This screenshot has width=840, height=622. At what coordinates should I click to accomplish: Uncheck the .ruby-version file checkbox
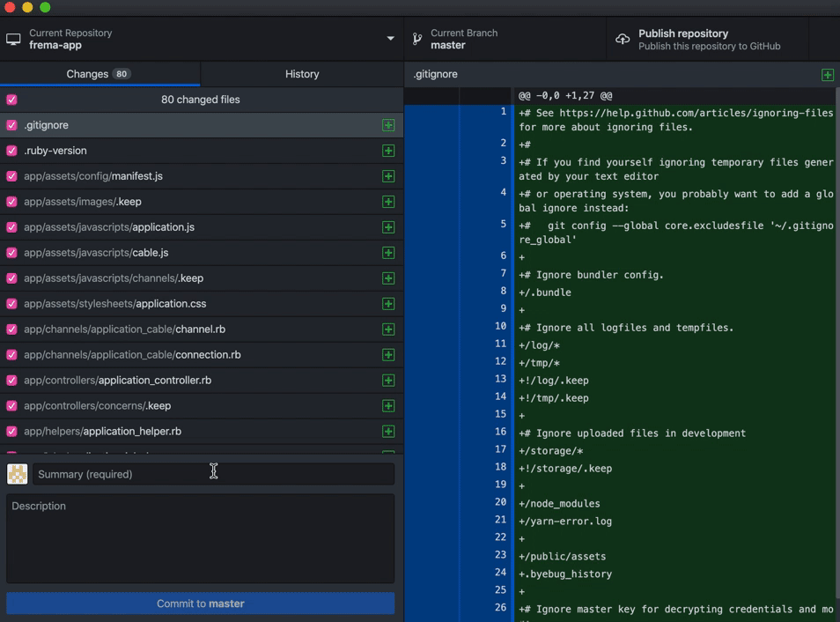coord(11,151)
